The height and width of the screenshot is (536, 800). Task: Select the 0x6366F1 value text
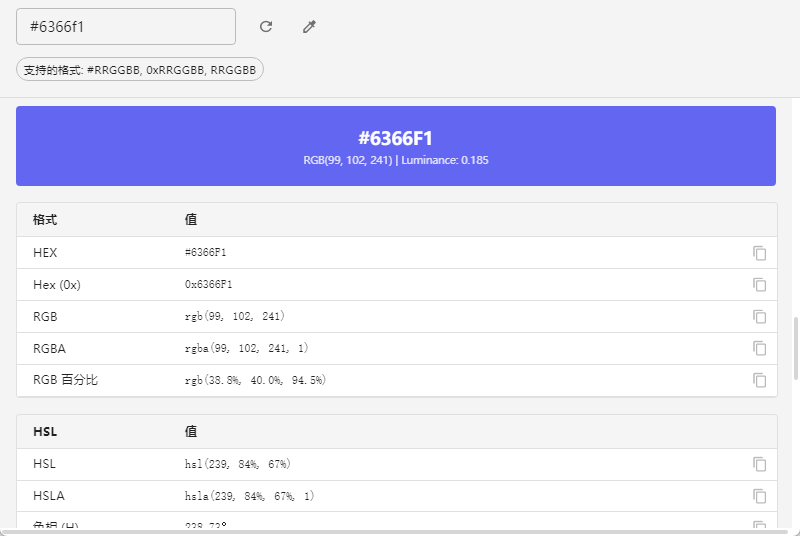click(x=208, y=285)
